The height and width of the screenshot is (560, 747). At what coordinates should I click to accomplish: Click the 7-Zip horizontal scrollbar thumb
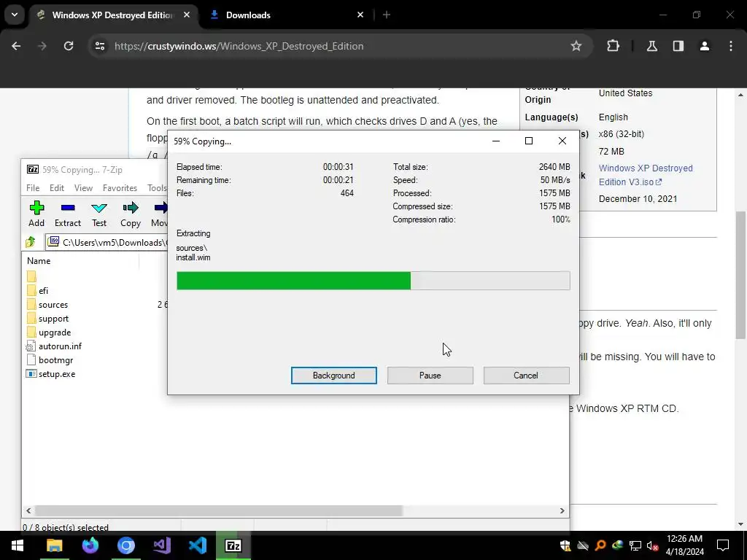[x=219, y=510]
